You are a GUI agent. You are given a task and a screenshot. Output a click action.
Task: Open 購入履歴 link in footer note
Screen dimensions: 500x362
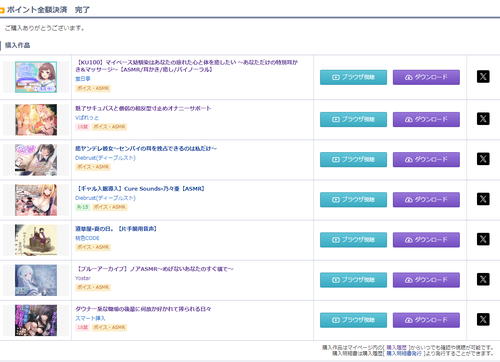tap(397, 347)
